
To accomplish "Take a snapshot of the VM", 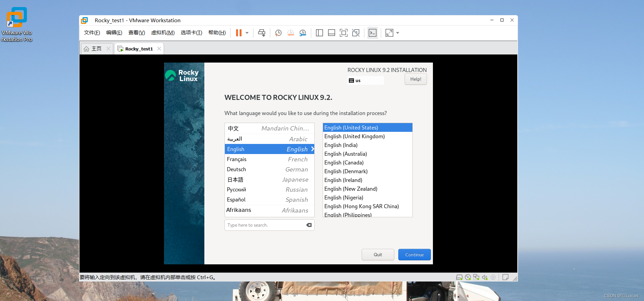I will tap(278, 33).
